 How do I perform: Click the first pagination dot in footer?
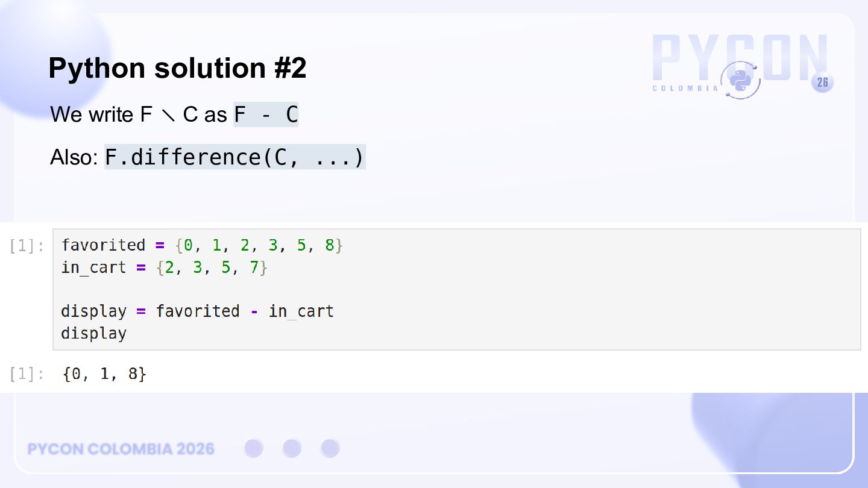coord(254,448)
